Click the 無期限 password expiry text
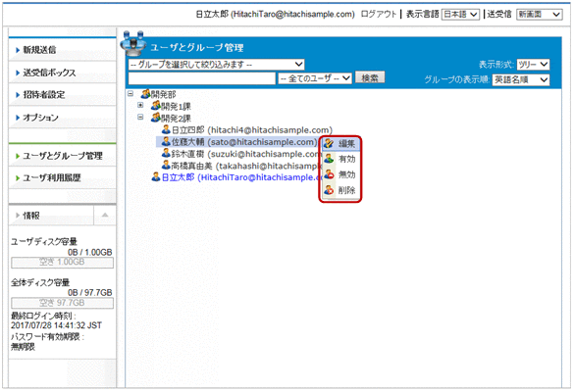The width and height of the screenshot is (574, 392). [x=23, y=347]
